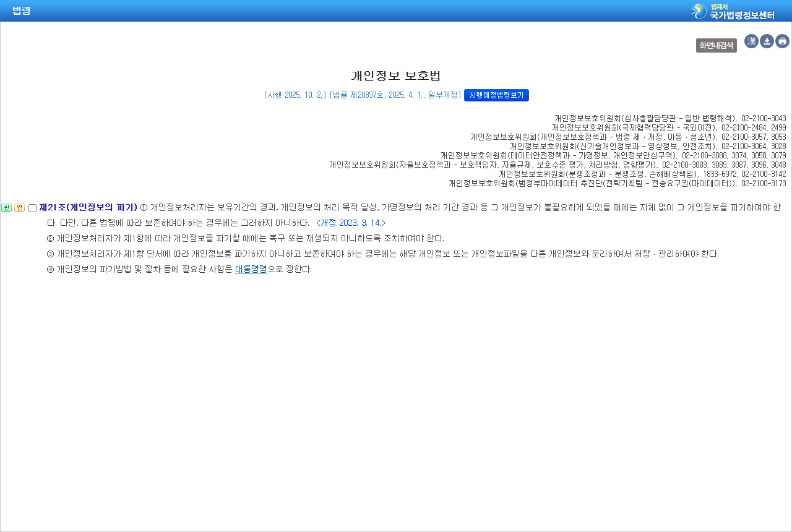This screenshot has width=792, height=532.
Task: Click the 분쟁조정과 contact line
Action: [642, 174]
